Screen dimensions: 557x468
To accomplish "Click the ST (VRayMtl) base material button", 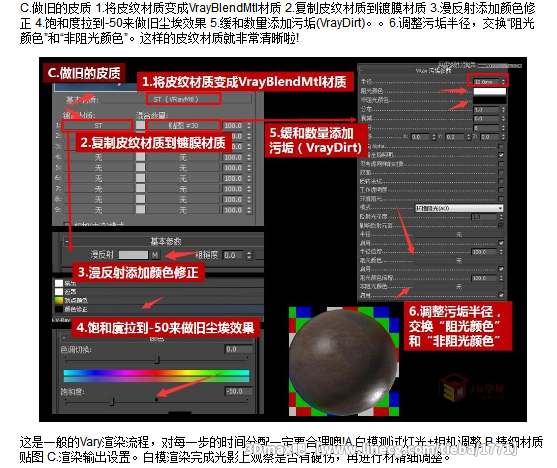I will (x=184, y=99).
